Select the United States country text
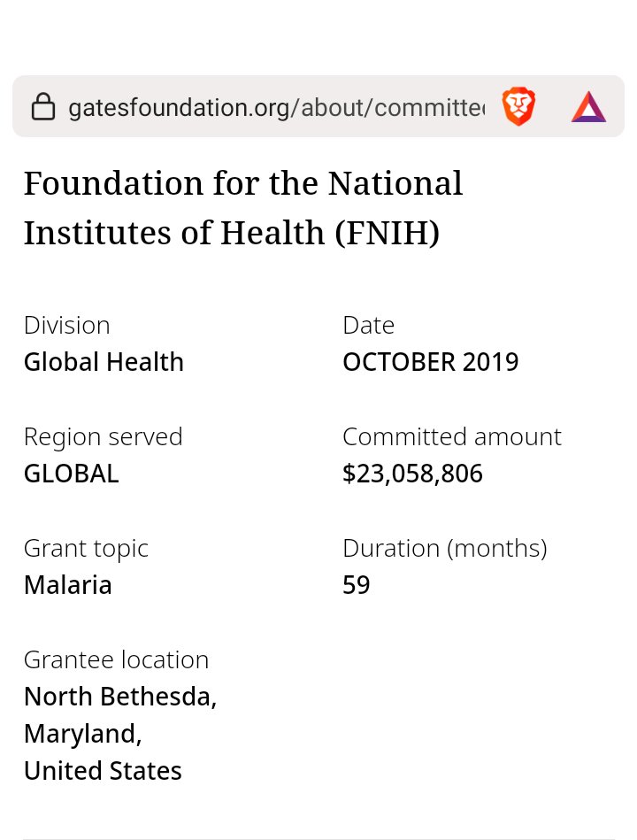This screenshot has width=637, height=840. [x=103, y=771]
